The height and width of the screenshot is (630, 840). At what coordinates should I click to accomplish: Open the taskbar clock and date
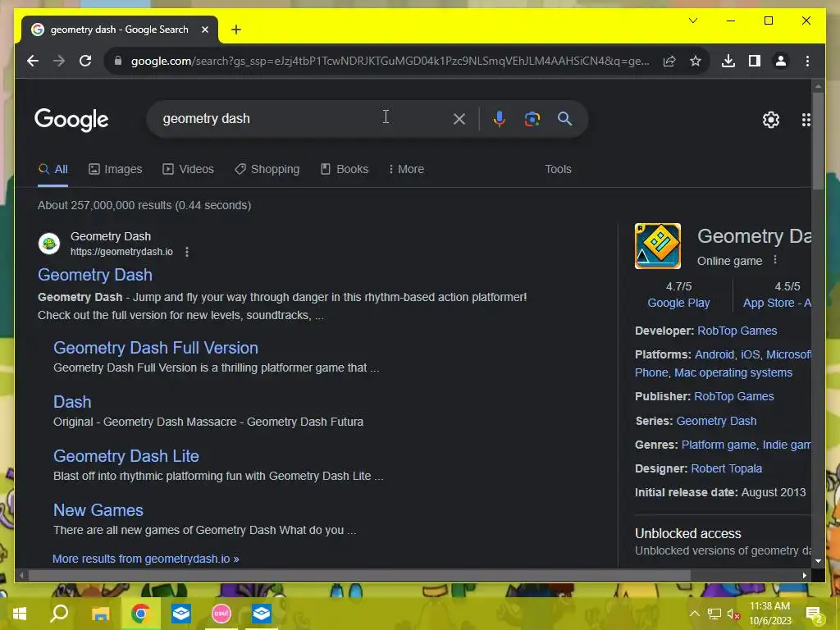(x=769, y=614)
